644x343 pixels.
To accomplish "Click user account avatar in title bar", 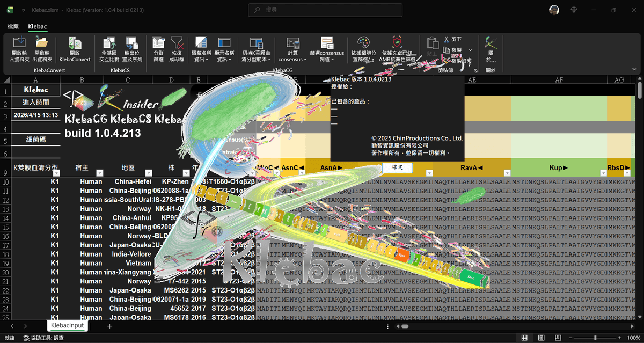I will coord(554,10).
